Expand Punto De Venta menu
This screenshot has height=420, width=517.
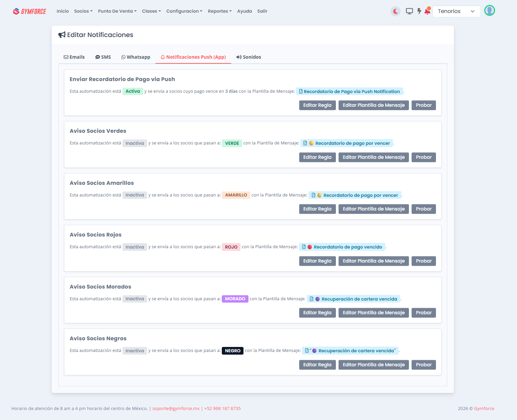point(117,11)
